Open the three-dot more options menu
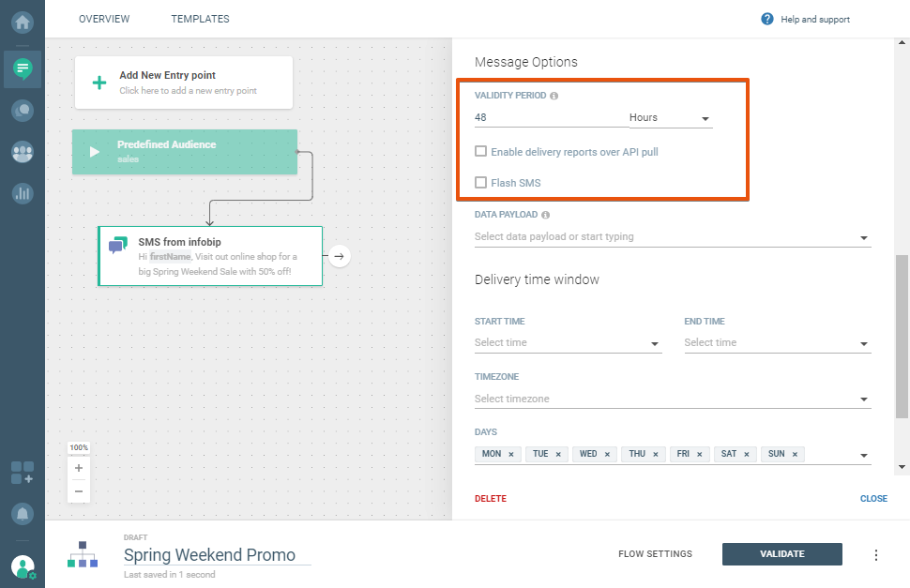 click(876, 554)
